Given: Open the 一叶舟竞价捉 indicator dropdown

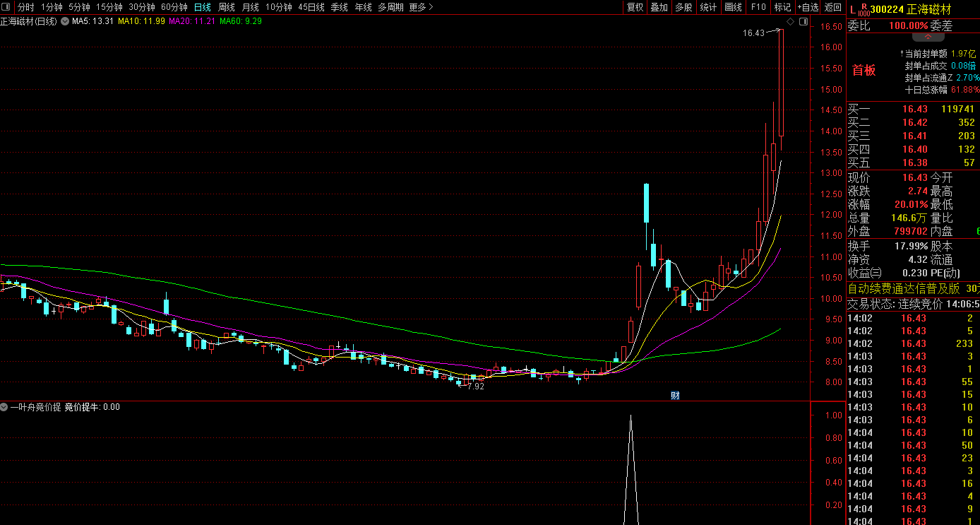Looking at the screenshot, I should coord(4,407).
